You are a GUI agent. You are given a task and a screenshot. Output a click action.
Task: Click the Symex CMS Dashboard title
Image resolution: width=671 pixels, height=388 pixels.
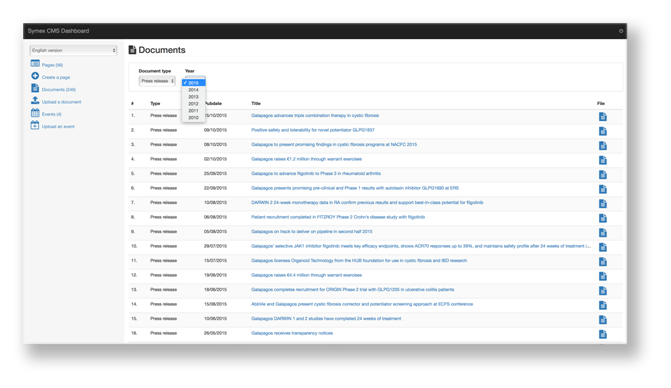tap(58, 31)
